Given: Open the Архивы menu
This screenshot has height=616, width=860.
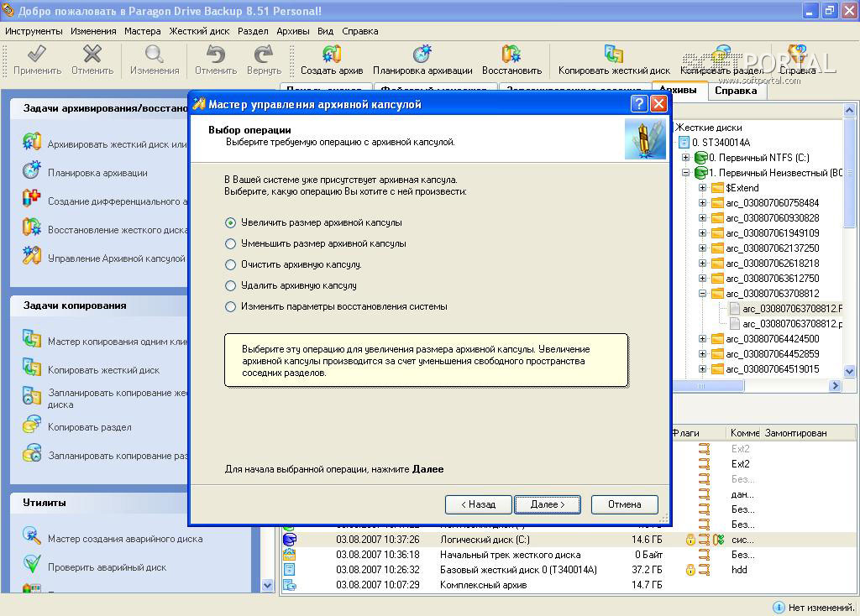Looking at the screenshot, I should click(293, 31).
